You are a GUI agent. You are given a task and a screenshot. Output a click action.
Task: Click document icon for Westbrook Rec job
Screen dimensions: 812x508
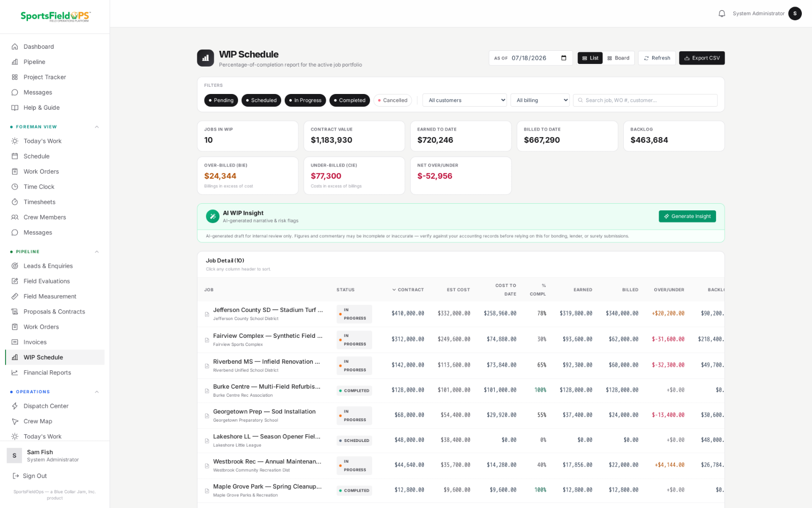click(207, 466)
